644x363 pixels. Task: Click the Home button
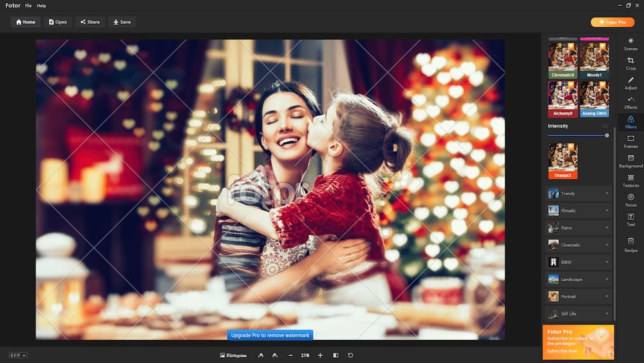[x=26, y=22]
